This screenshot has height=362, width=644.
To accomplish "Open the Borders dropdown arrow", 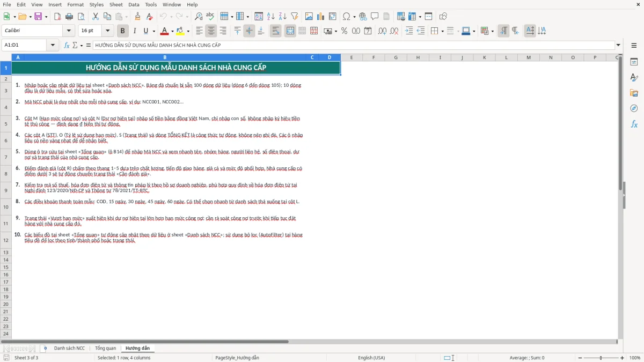I will [x=442, y=31].
